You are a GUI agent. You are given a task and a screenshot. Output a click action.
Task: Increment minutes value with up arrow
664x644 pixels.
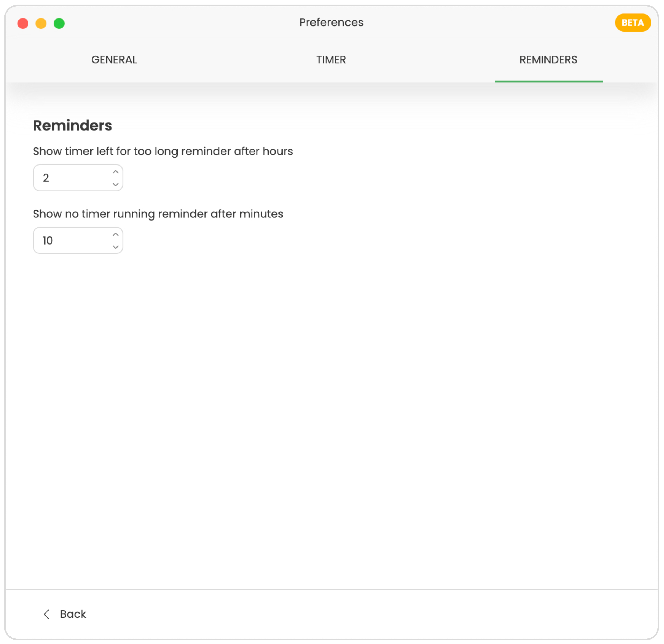pyautogui.click(x=116, y=234)
